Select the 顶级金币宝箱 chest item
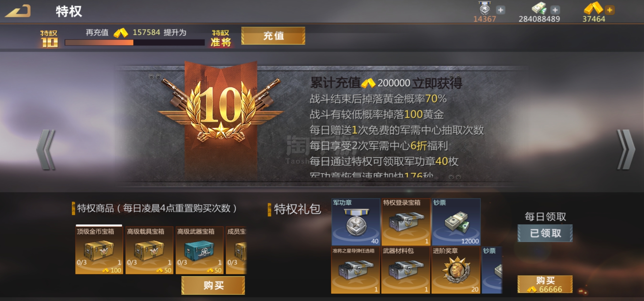 tap(99, 250)
